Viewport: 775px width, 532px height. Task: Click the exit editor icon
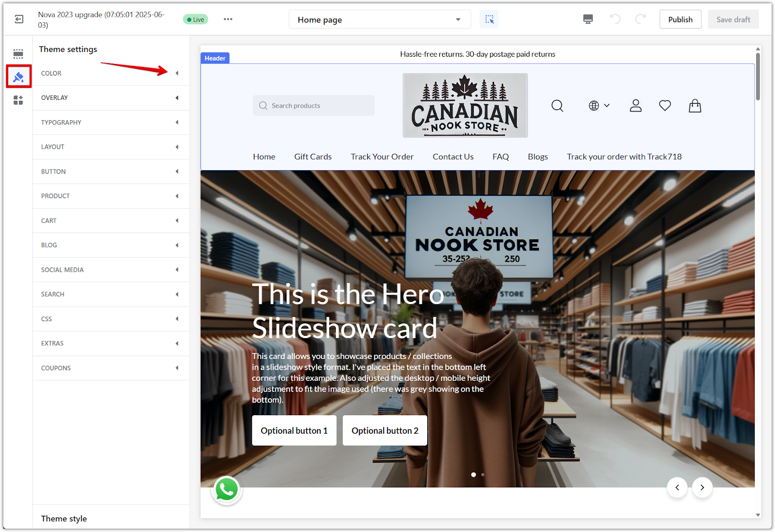click(19, 19)
